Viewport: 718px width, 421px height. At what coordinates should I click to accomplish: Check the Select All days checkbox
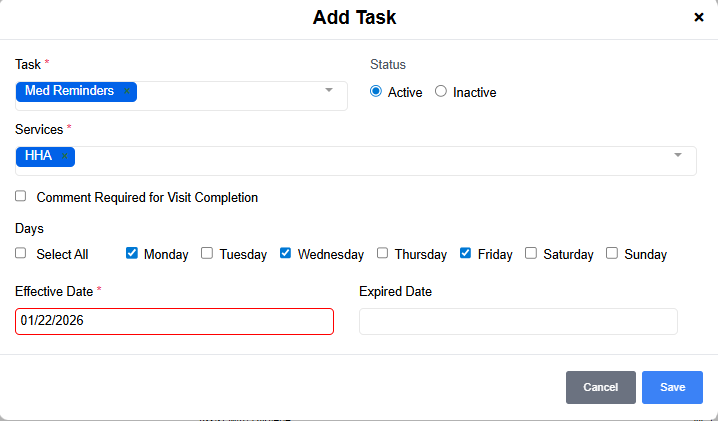21,253
